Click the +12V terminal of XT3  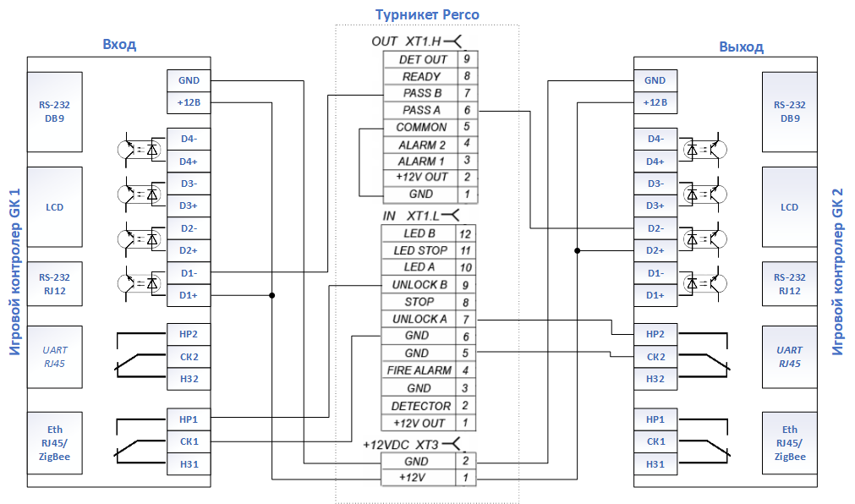[x=429, y=477]
